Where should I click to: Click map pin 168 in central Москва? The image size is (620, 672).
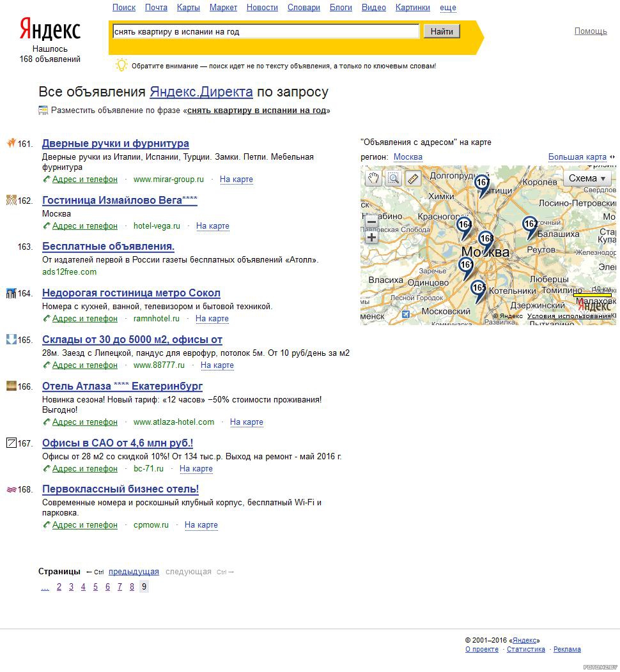tap(486, 241)
